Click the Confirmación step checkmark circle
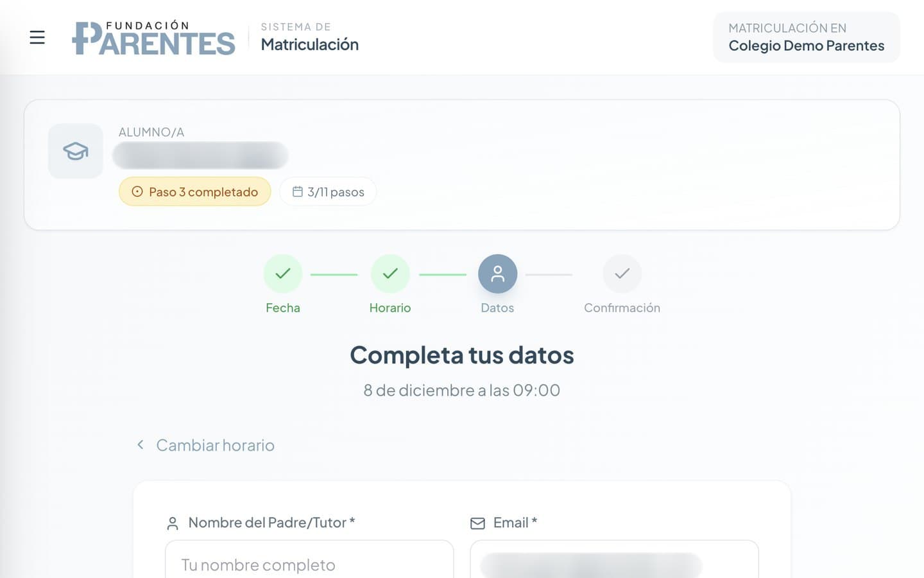Screen dimensions: 924x578 622,274
